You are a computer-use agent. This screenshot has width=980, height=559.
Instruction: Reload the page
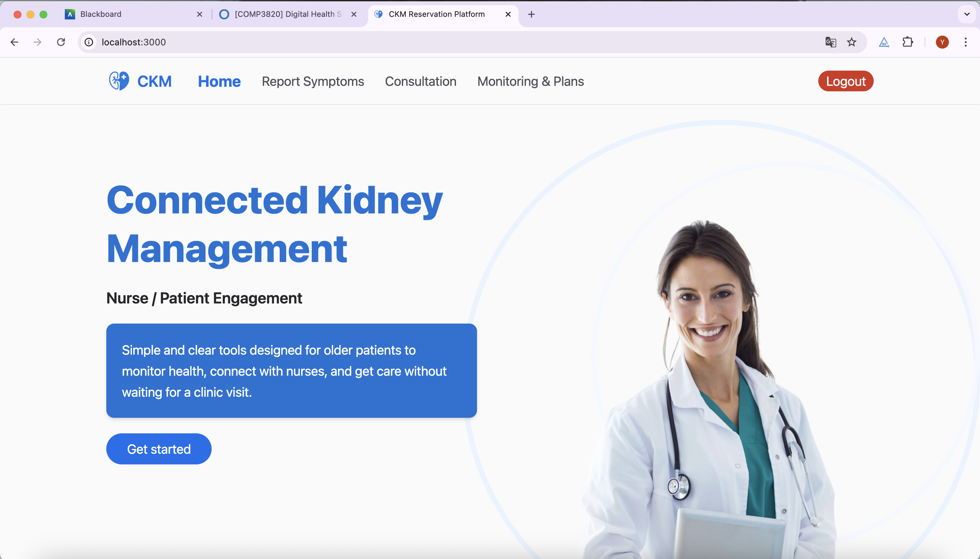click(x=61, y=42)
